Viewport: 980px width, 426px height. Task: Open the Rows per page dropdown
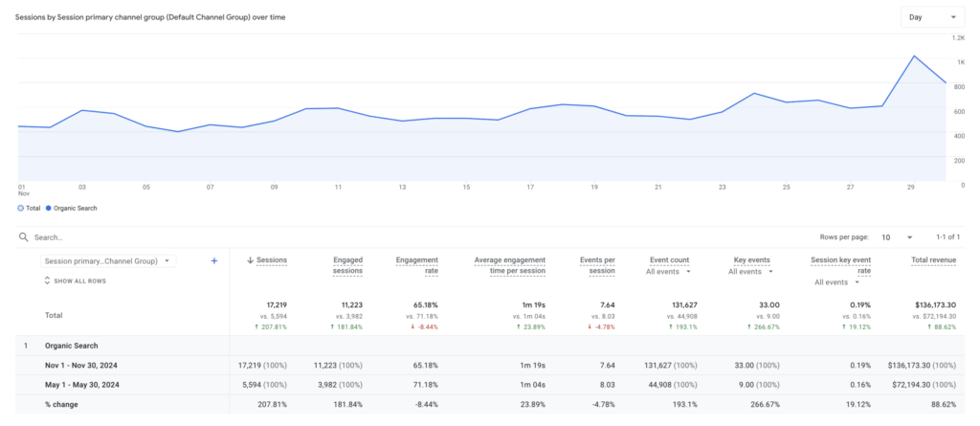coord(896,236)
